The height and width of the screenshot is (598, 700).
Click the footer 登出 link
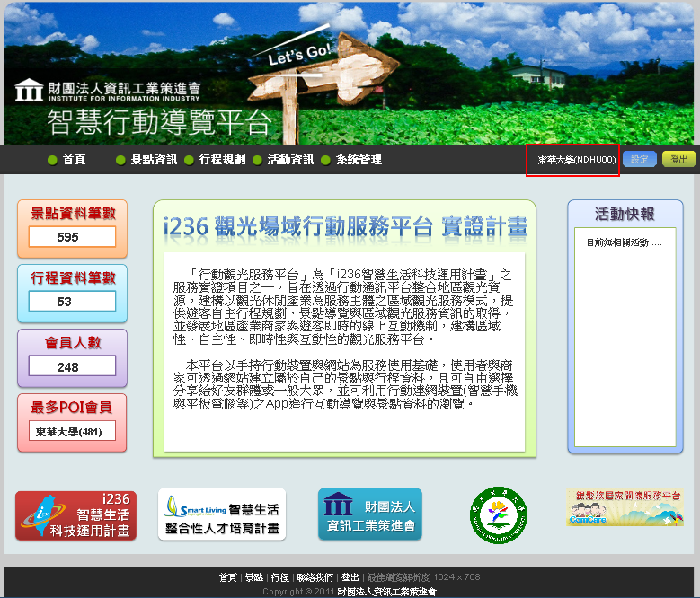(350, 577)
